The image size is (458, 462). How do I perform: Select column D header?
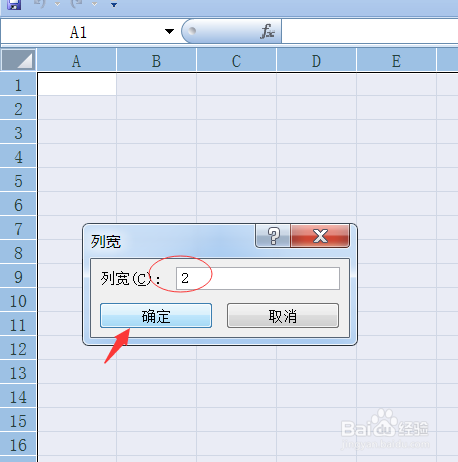pyautogui.click(x=317, y=61)
